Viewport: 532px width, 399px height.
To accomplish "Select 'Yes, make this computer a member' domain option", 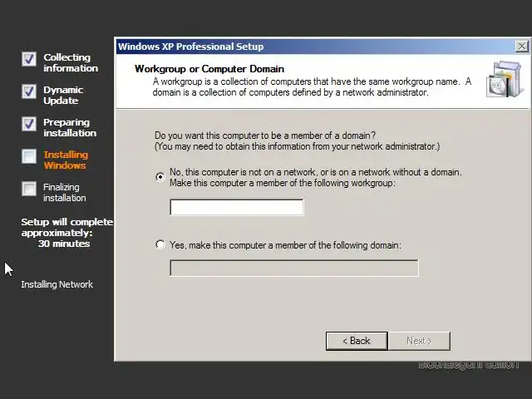I will click(x=160, y=244).
